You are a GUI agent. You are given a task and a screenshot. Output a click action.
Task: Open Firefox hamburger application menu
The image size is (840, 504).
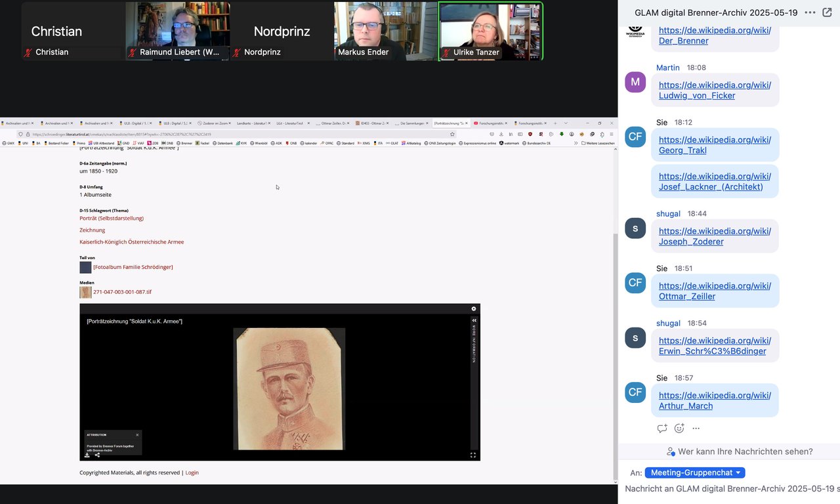(x=611, y=134)
